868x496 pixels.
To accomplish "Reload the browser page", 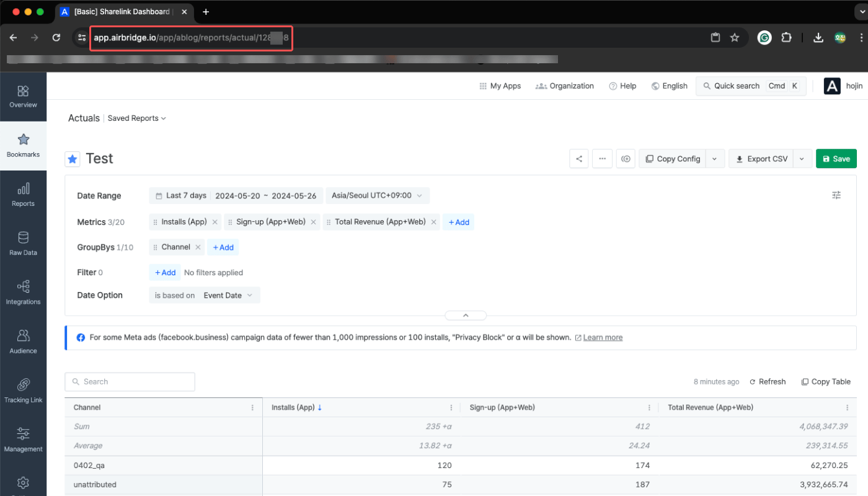I will point(56,38).
